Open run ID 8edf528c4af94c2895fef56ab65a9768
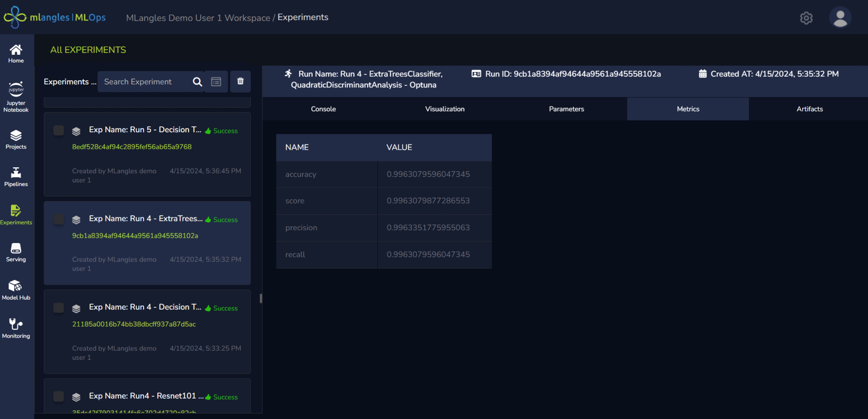This screenshot has width=868, height=419. coord(132,147)
